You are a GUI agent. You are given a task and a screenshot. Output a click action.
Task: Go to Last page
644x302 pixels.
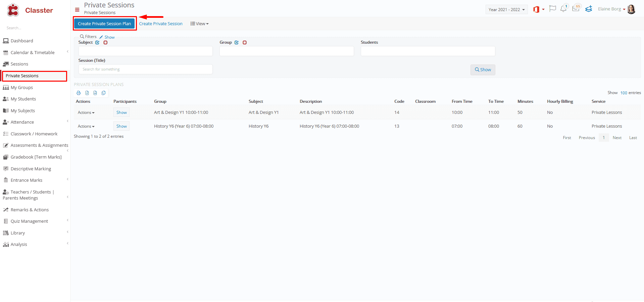633,138
